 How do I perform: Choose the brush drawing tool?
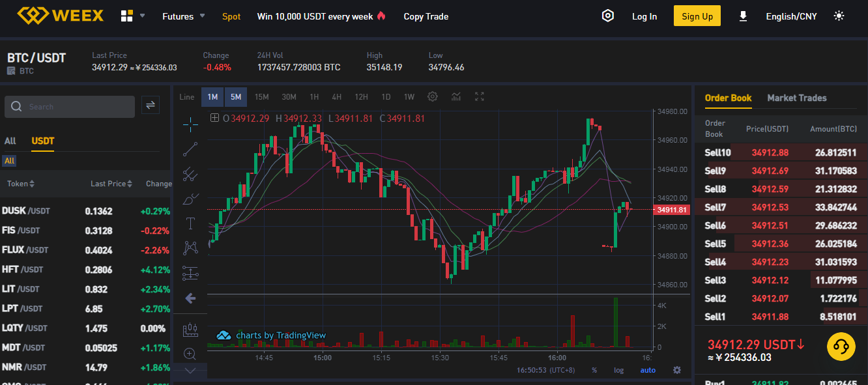(190, 199)
